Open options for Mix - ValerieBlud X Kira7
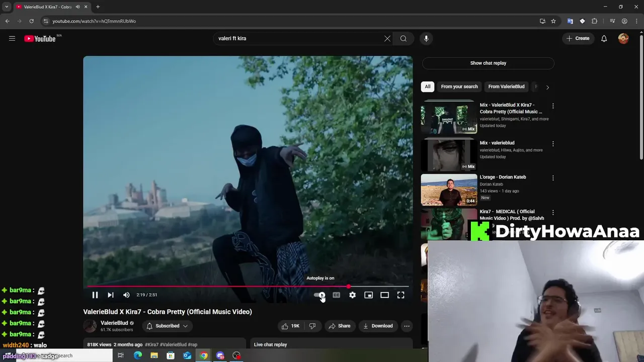 tap(553, 106)
